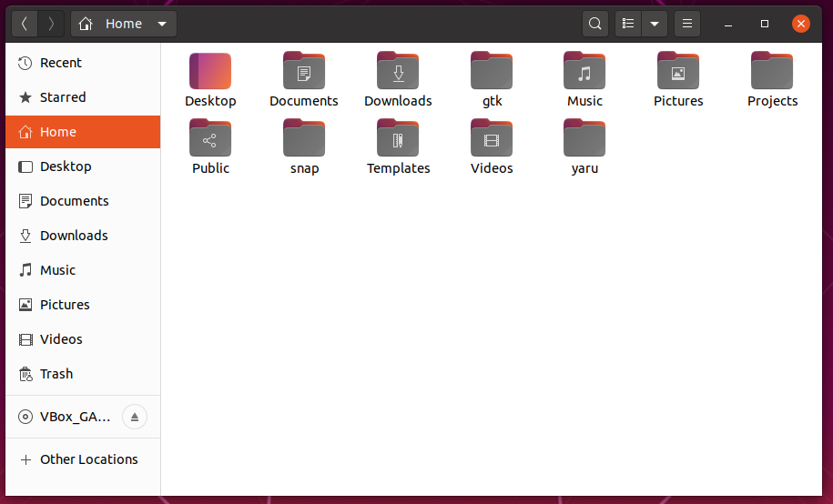Select the Documents folder icon
The height and width of the screenshot is (504, 833).
[x=304, y=71]
